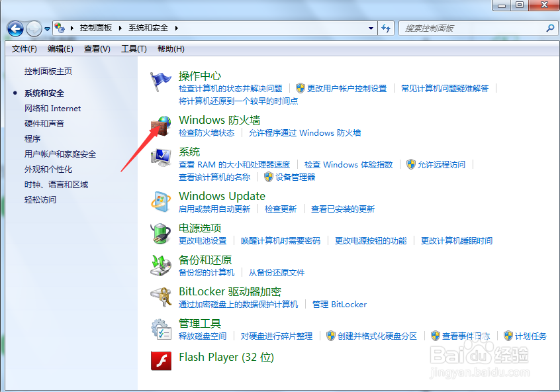Click the 设备管理器 link
The width and height of the screenshot is (560, 392).
click(295, 177)
